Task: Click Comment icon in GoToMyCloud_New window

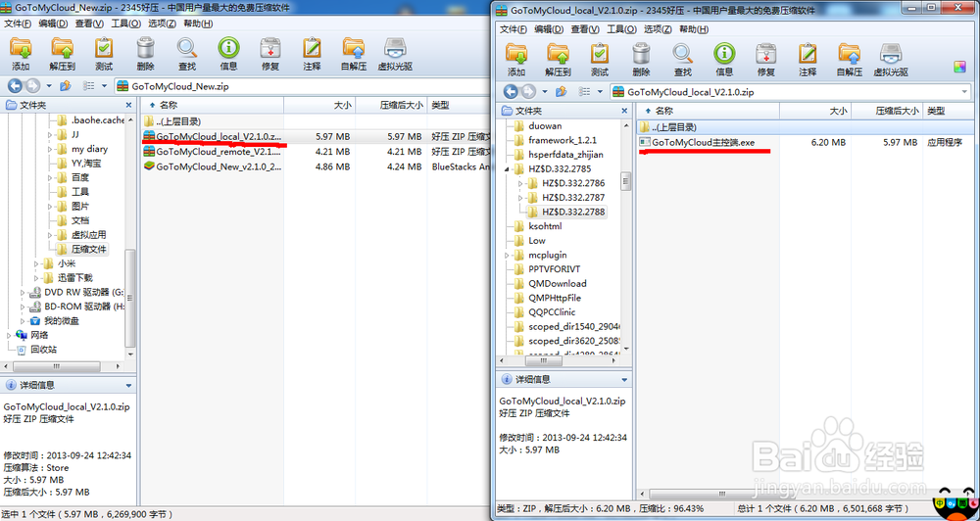Action: [x=312, y=48]
